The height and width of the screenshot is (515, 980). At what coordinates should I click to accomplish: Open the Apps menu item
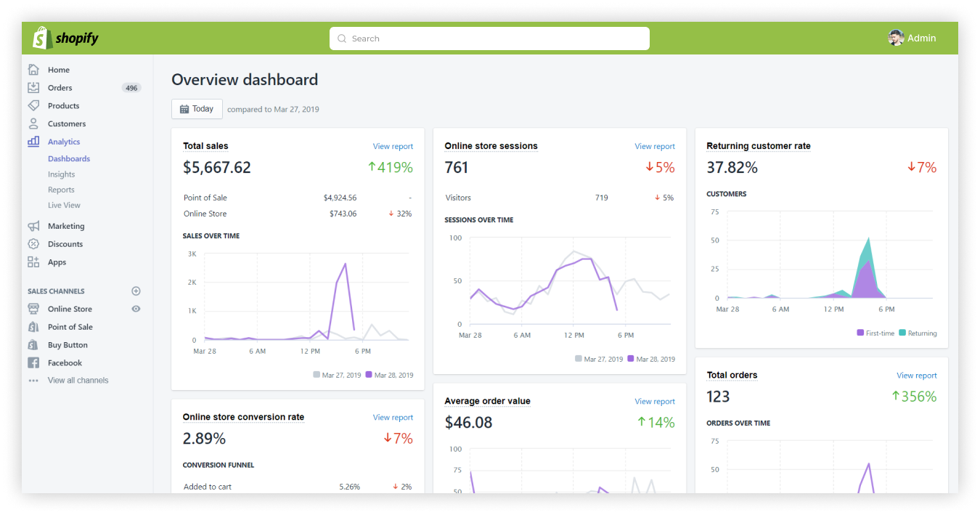pyautogui.click(x=57, y=263)
